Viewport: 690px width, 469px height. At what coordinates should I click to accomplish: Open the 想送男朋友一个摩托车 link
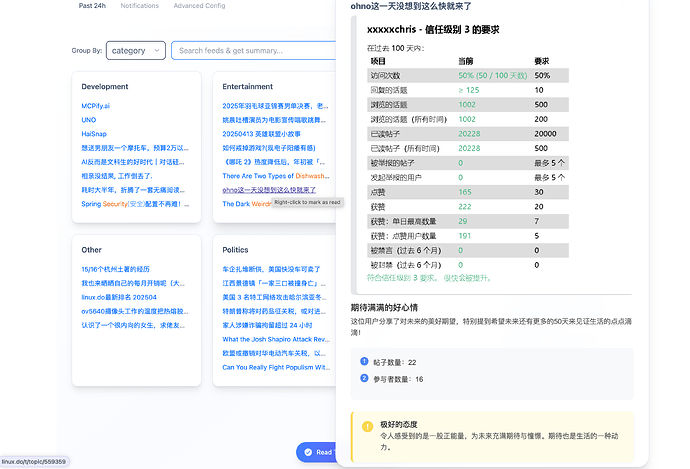pyautogui.click(x=135, y=148)
